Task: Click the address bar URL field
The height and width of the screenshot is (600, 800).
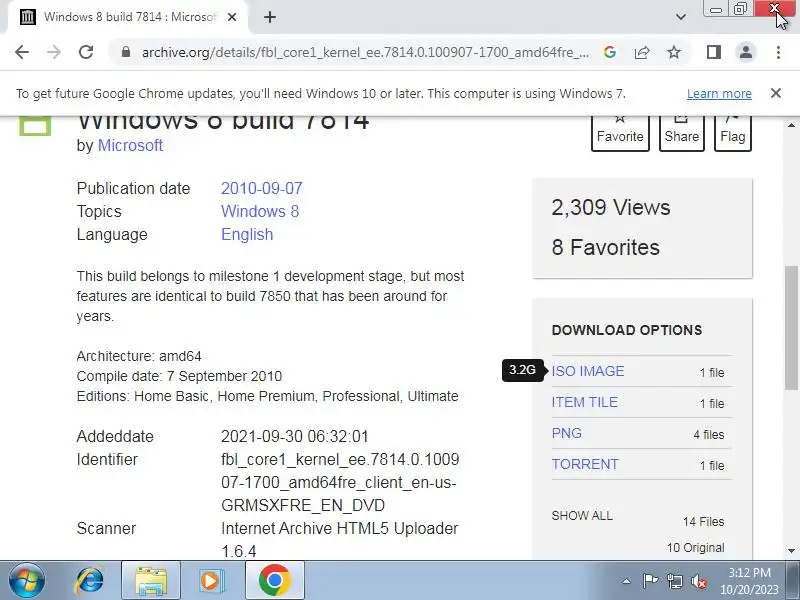Action: pyautogui.click(x=365, y=52)
